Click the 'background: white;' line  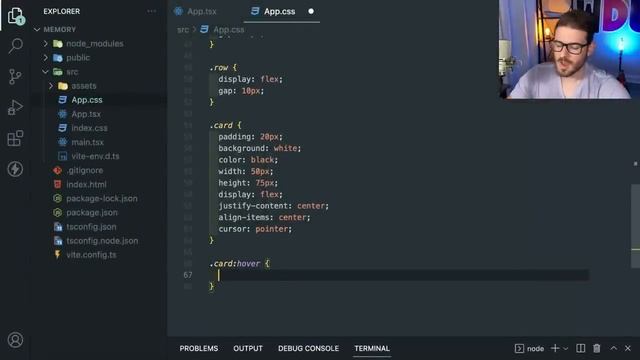[260, 148]
